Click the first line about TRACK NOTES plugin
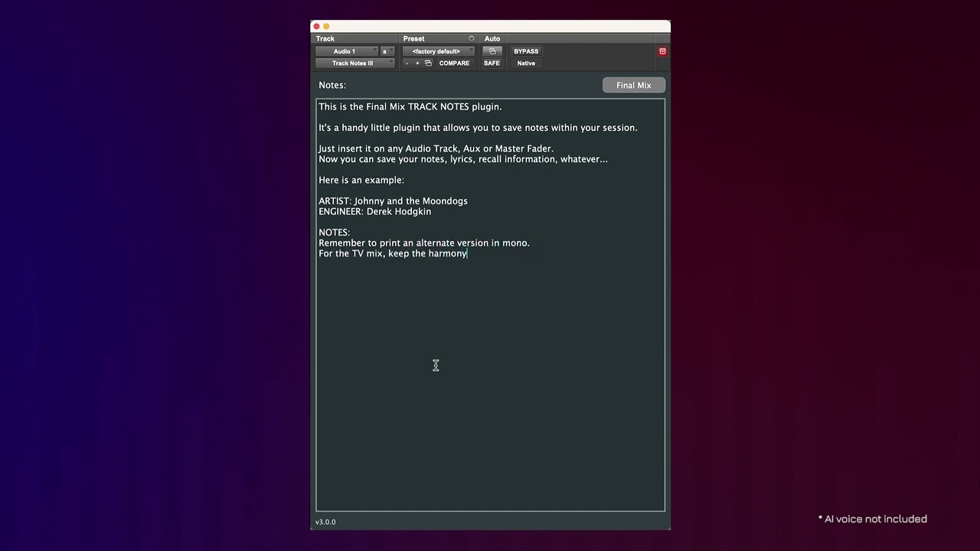 point(410,107)
